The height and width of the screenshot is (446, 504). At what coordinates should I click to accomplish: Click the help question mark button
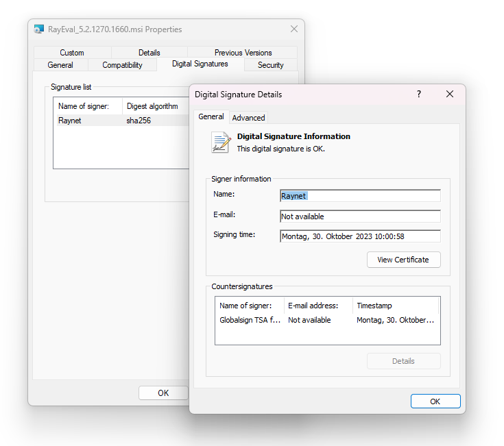click(x=419, y=95)
